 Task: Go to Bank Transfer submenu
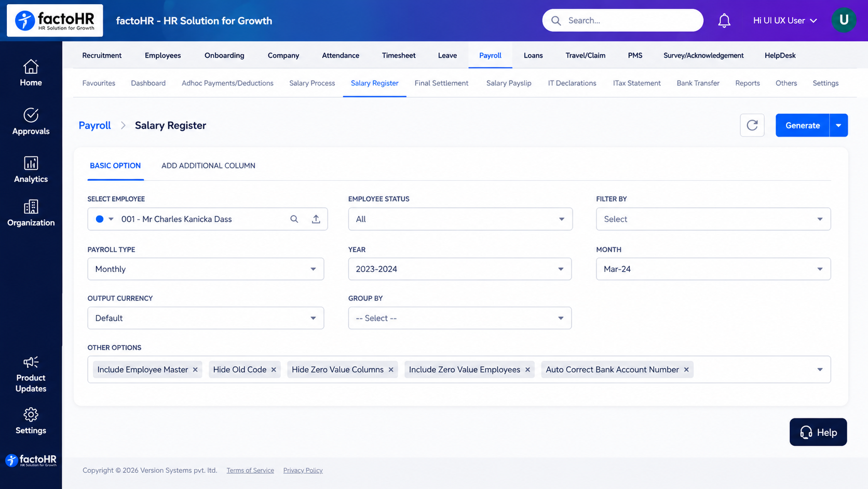pos(698,83)
